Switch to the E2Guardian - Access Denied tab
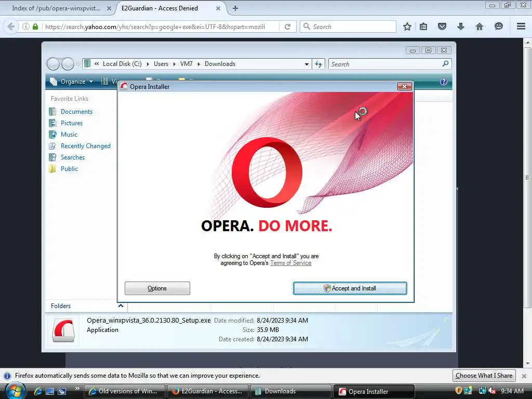Image resolution: width=532 pixels, height=399 pixels. pos(159,8)
